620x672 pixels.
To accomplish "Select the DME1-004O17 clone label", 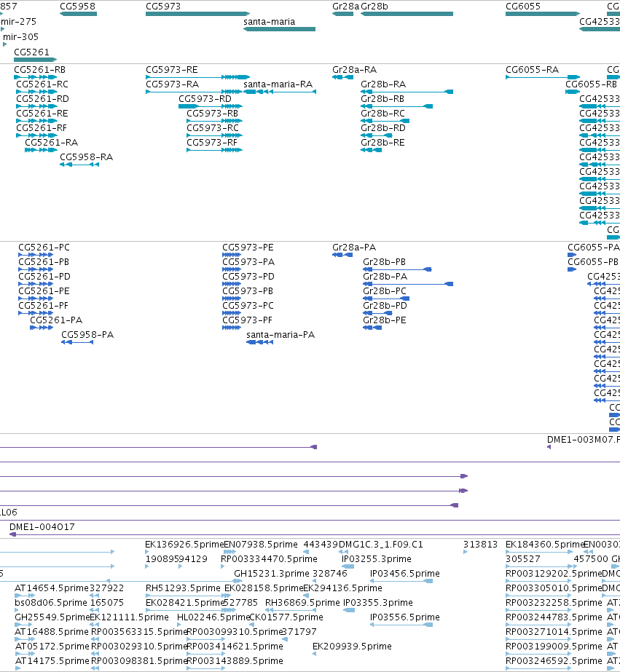I will coord(42,527).
